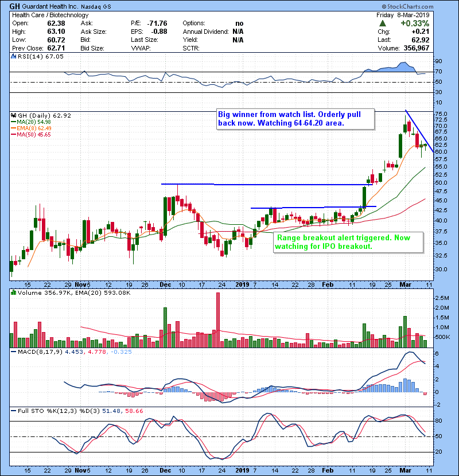459x476 pixels.
Task: Click the stochastic %D value 58.66
Action: point(134,411)
